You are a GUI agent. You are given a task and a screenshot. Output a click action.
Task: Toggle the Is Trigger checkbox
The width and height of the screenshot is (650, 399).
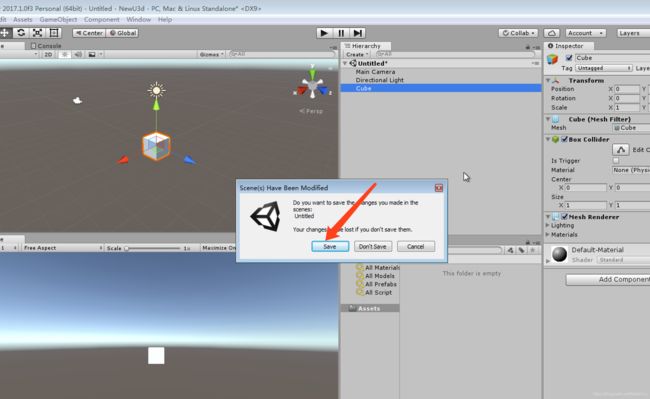(616, 160)
